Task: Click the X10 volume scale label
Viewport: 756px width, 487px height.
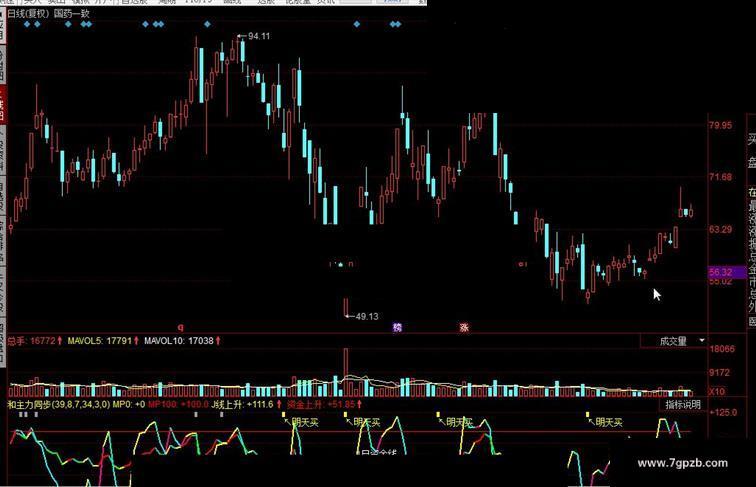Action: (716, 391)
